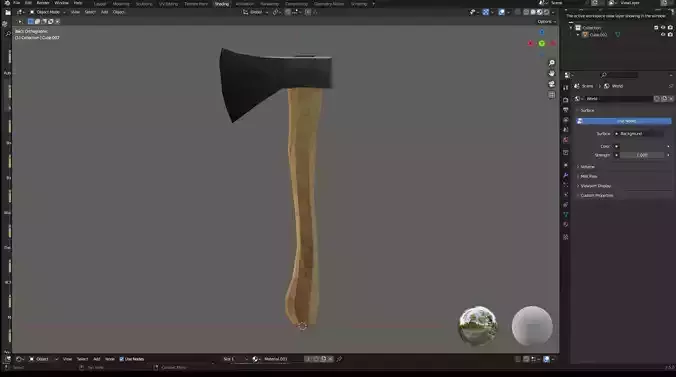Image resolution: width=676 pixels, height=377 pixels.
Task: Toggle viewport overlays icon
Action: [x=501, y=13]
